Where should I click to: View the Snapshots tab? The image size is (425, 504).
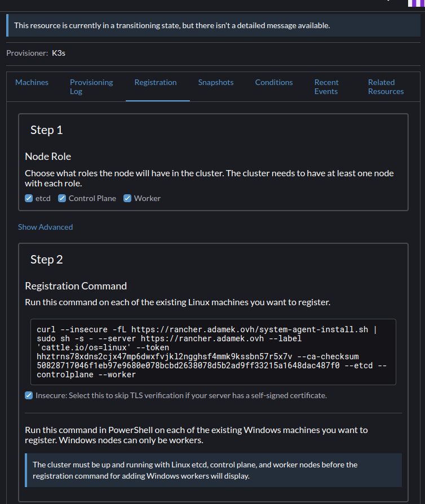click(216, 82)
